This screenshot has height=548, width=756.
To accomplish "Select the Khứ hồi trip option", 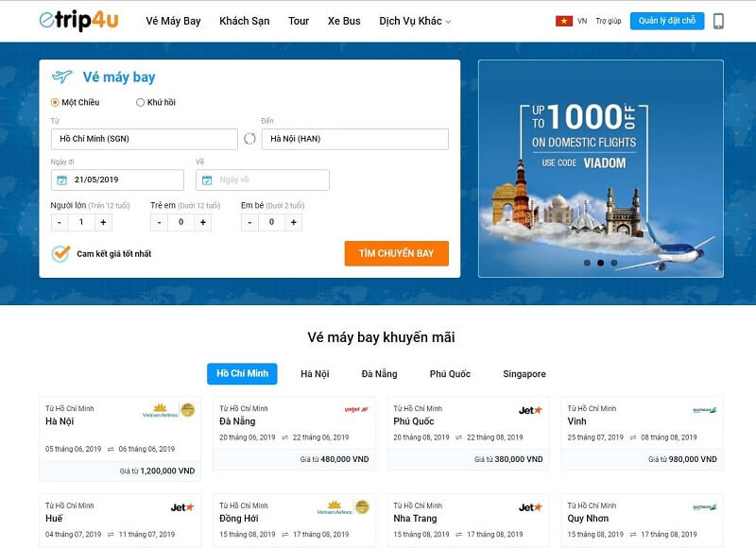I will click(139, 102).
